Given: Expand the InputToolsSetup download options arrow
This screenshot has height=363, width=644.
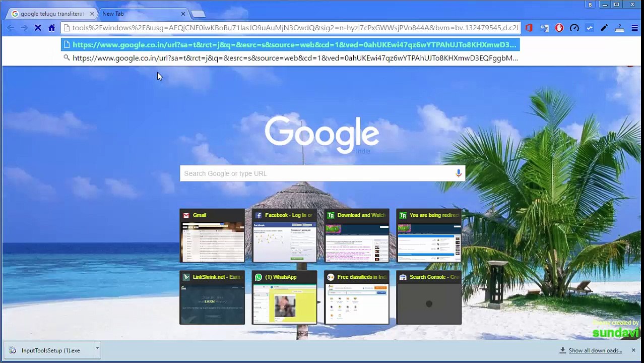Looking at the screenshot, I should click(x=97, y=349).
